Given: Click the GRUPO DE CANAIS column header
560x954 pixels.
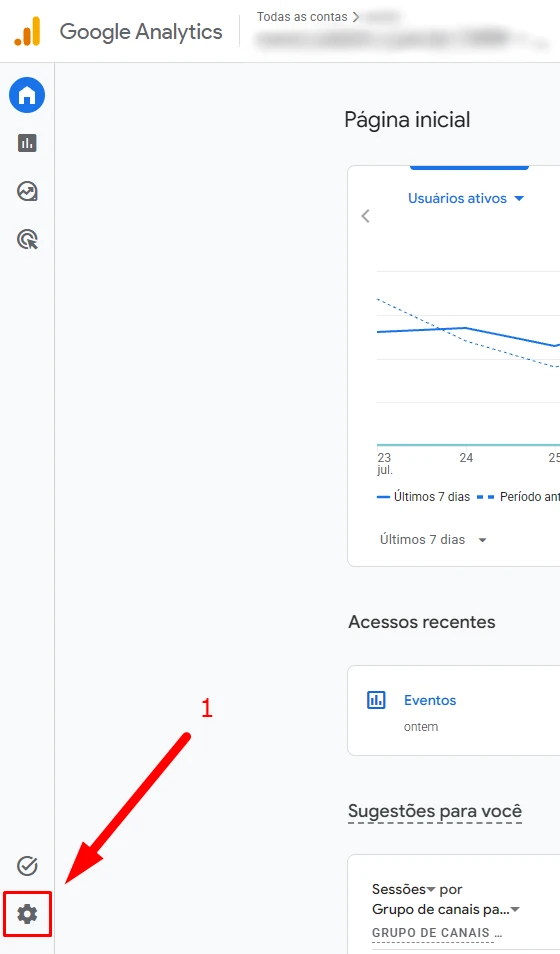Looking at the screenshot, I should [x=436, y=933].
